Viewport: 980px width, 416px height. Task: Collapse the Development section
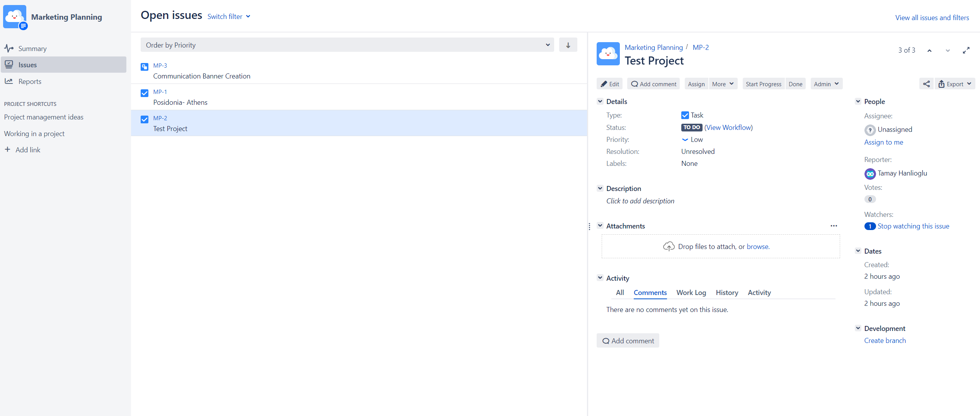coord(858,328)
